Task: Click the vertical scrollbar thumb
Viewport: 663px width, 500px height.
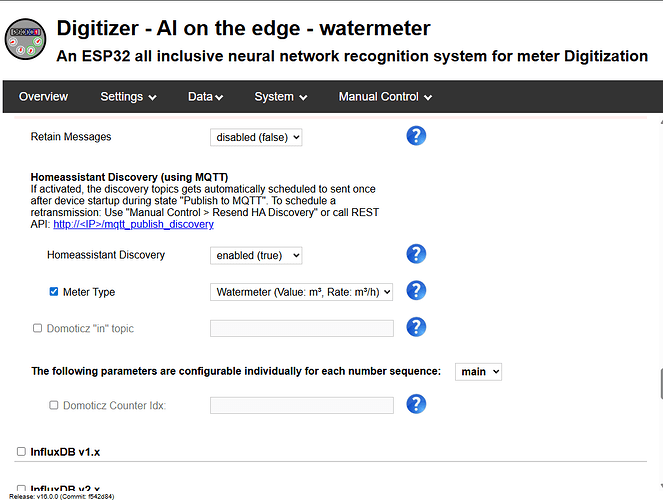Action: coord(661,383)
